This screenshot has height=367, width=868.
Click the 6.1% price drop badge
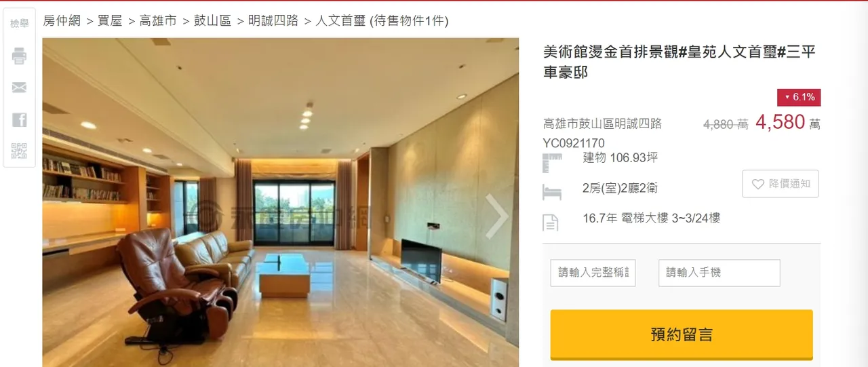tap(799, 97)
